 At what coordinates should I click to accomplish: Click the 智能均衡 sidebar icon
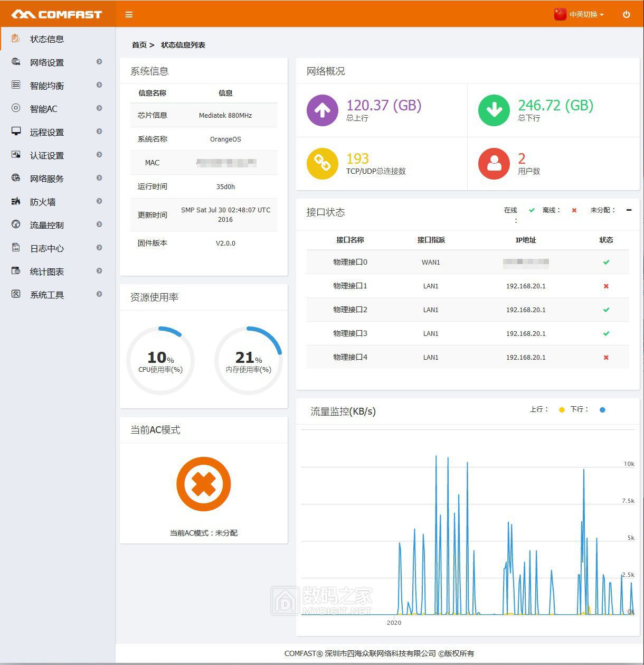[16, 85]
